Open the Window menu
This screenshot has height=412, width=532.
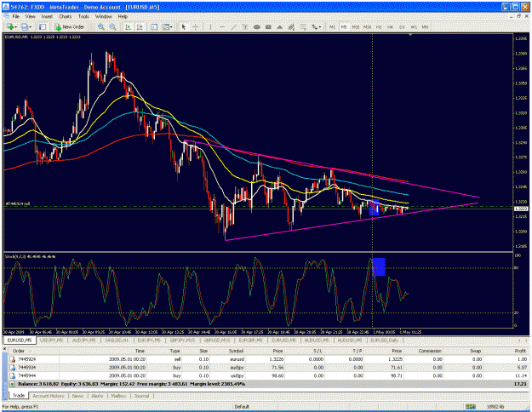tap(103, 16)
